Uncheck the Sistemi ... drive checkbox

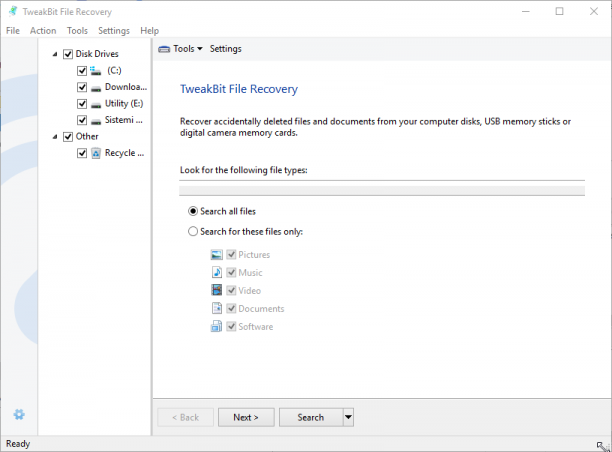(x=82, y=120)
